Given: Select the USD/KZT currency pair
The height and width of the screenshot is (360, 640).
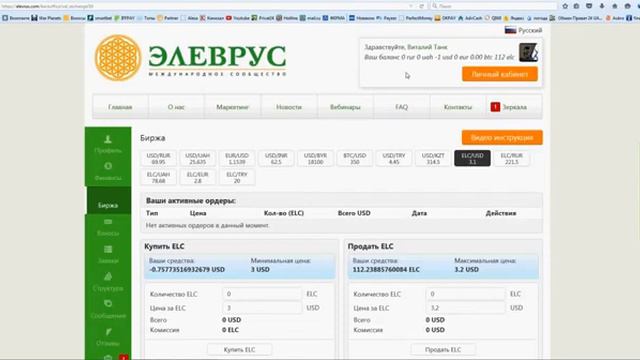Looking at the screenshot, I should click(x=433, y=158).
